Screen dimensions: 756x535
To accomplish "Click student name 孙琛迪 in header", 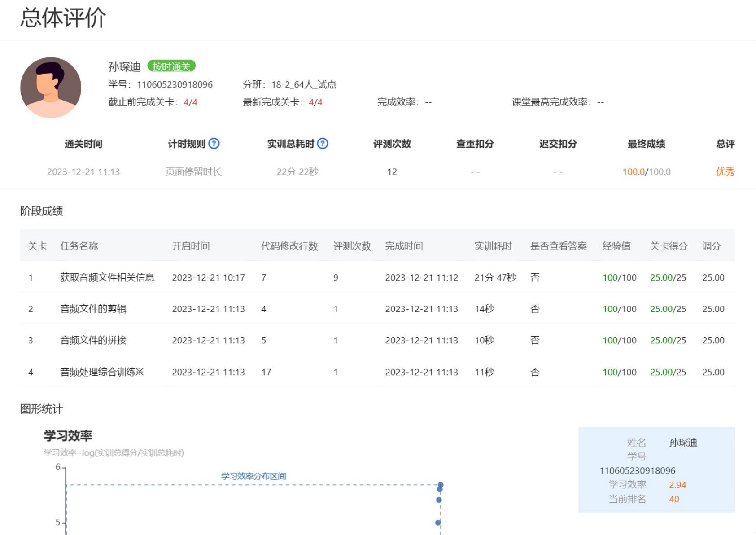I will coord(124,67).
